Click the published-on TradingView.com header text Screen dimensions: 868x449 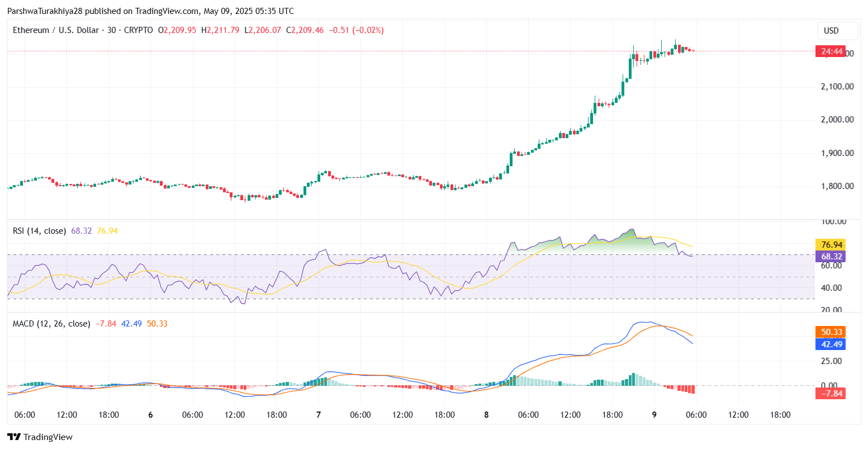[x=150, y=11]
